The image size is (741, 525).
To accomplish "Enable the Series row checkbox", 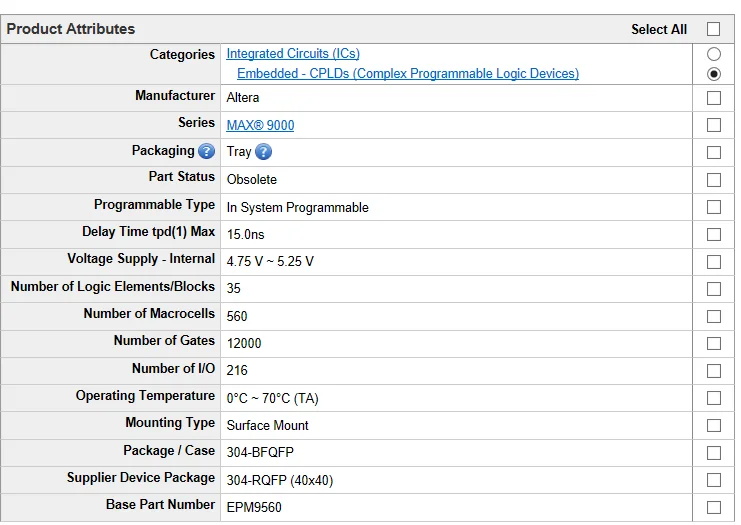I will 713,125.
